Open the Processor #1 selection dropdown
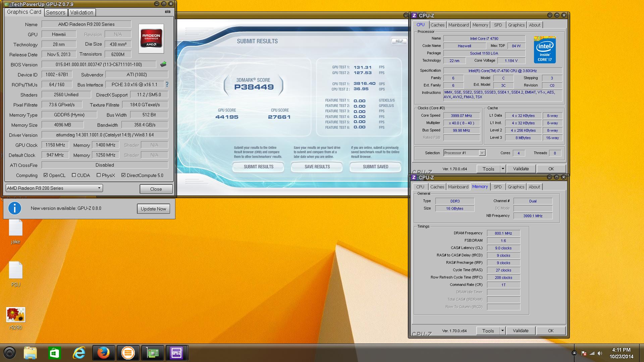The image size is (644, 362). point(465,153)
